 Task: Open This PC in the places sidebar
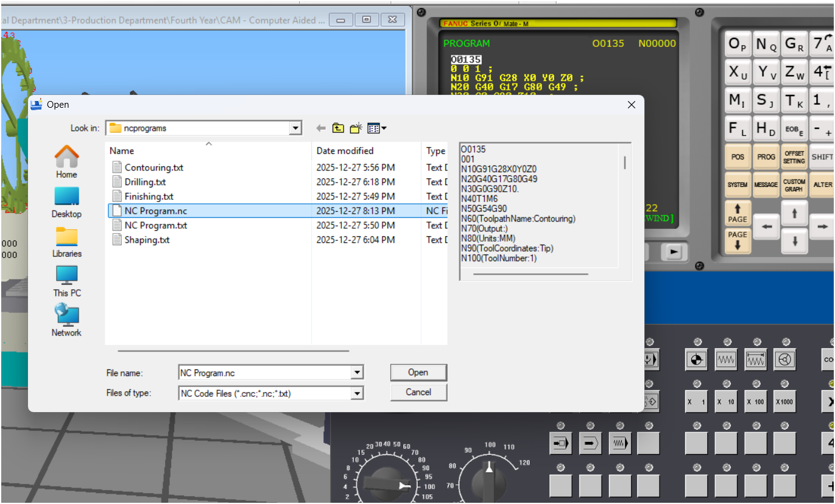pyautogui.click(x=66, y=281)
